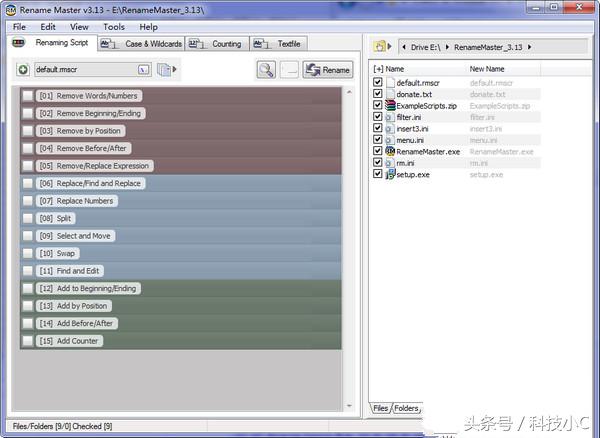Click the script list scroll down arrow
The image size is (600, 438).
[349, 406]
